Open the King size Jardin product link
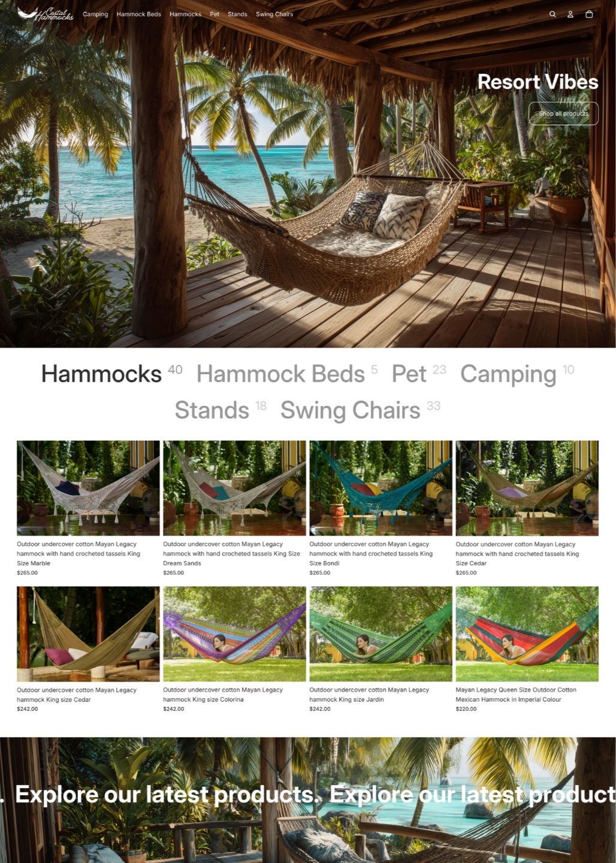This screenshot has height=863, width=616. (x=369, y=695)
